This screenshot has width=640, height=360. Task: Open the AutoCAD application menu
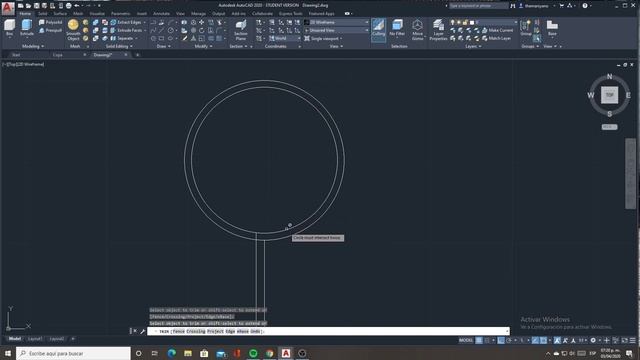[8, 8]
